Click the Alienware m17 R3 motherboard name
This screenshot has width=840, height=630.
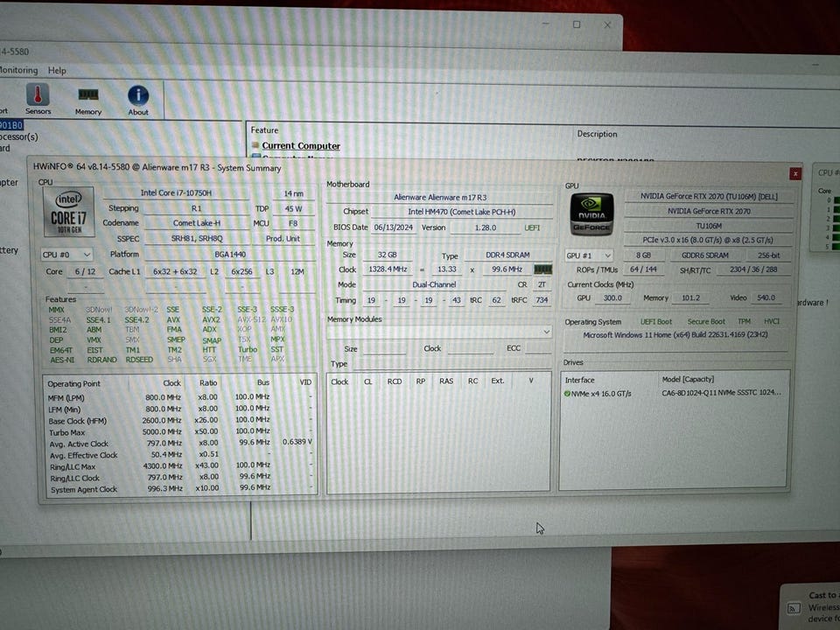coord(440,197)
